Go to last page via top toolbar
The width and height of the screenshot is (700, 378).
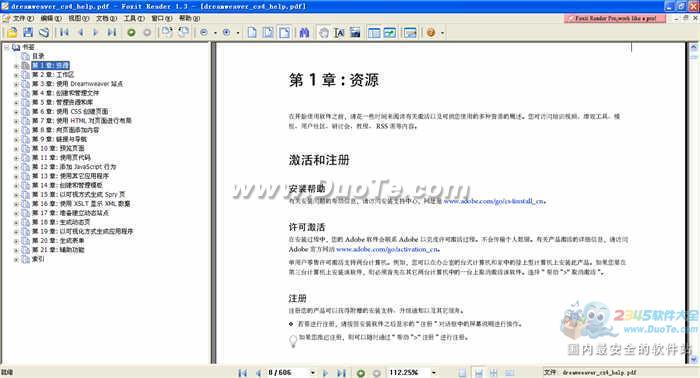tap(112, 33)
